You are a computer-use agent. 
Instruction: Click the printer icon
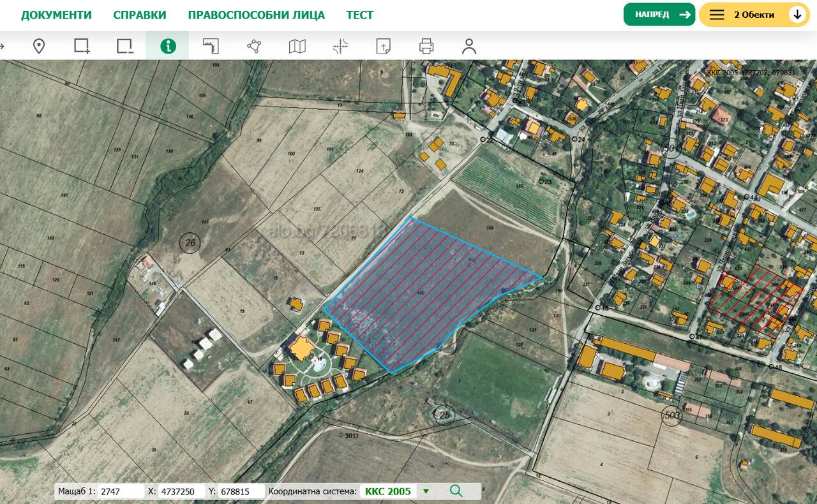click(x=426, y=46)
